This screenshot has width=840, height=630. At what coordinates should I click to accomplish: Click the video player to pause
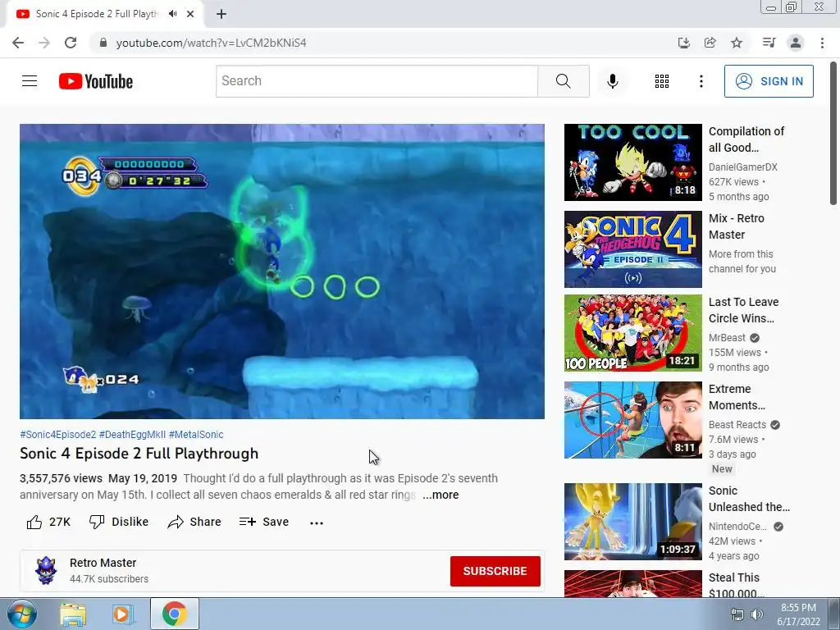pos(282,271)
